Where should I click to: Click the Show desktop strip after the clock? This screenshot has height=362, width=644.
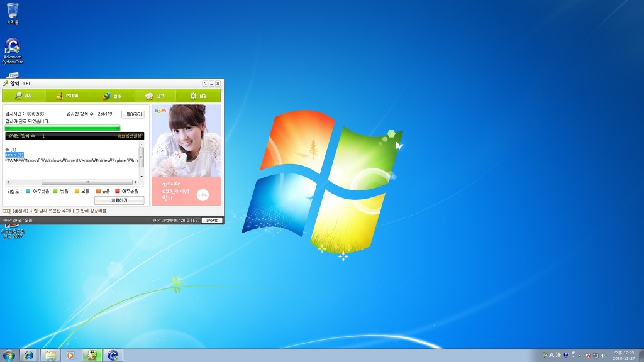[641, 356]
